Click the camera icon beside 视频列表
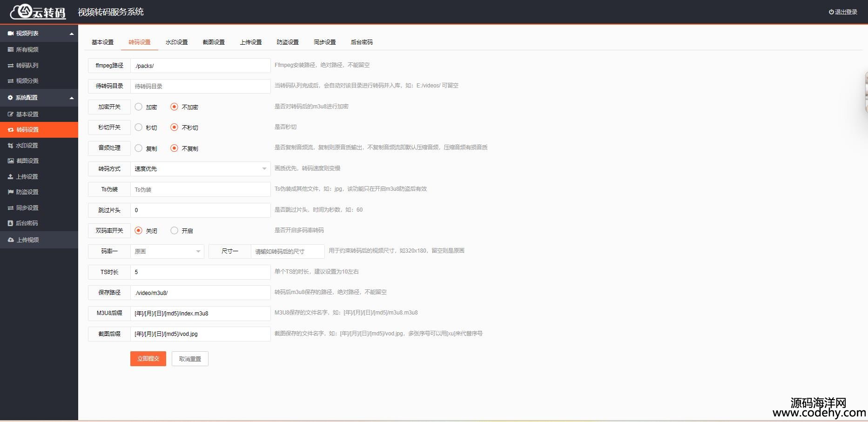 [x=10, y=33]
